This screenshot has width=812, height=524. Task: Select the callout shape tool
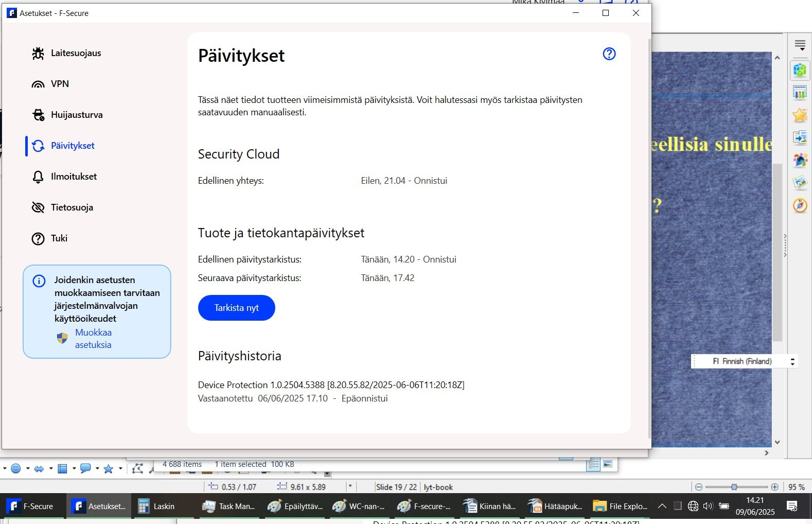tap(85, 468)
